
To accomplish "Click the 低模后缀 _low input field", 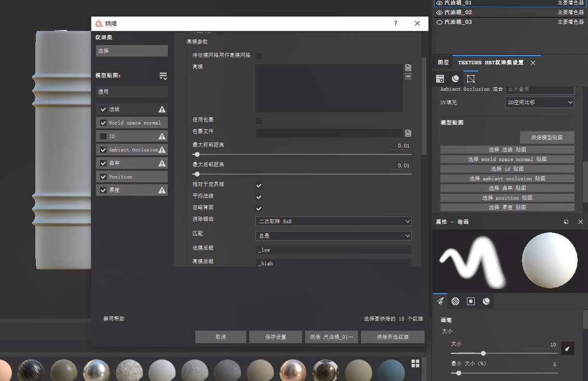I will point(333,250).
